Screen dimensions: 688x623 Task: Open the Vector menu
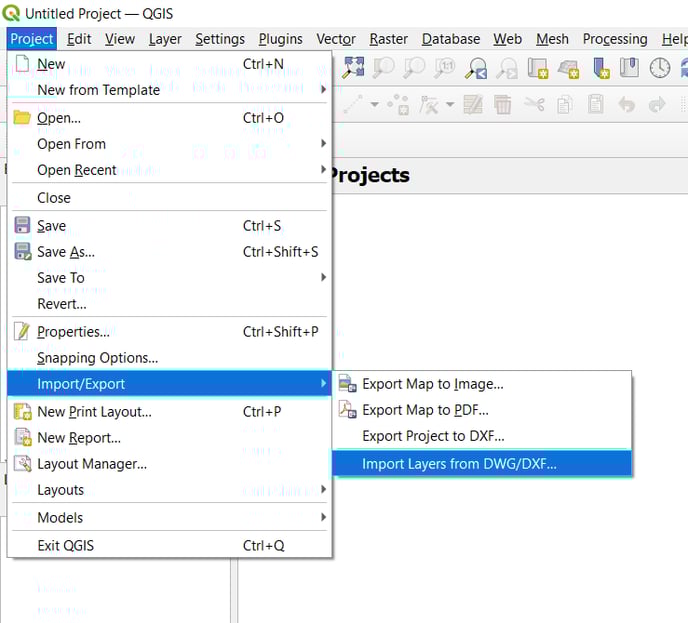coord(336,39)
